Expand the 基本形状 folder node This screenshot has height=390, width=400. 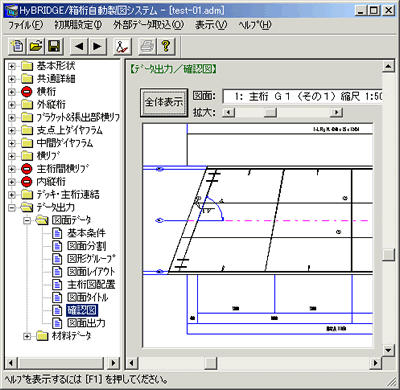tap(12, 66)
